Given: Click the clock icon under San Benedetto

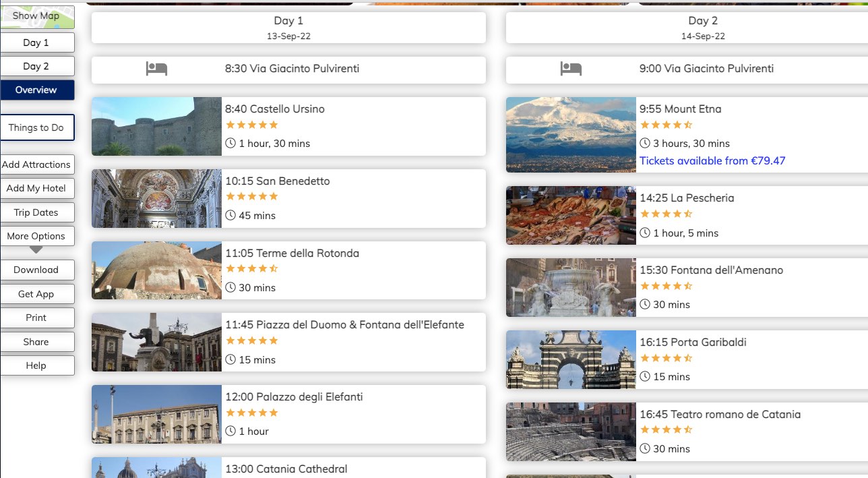Looking at the screenshot, I should click(230, 216).
